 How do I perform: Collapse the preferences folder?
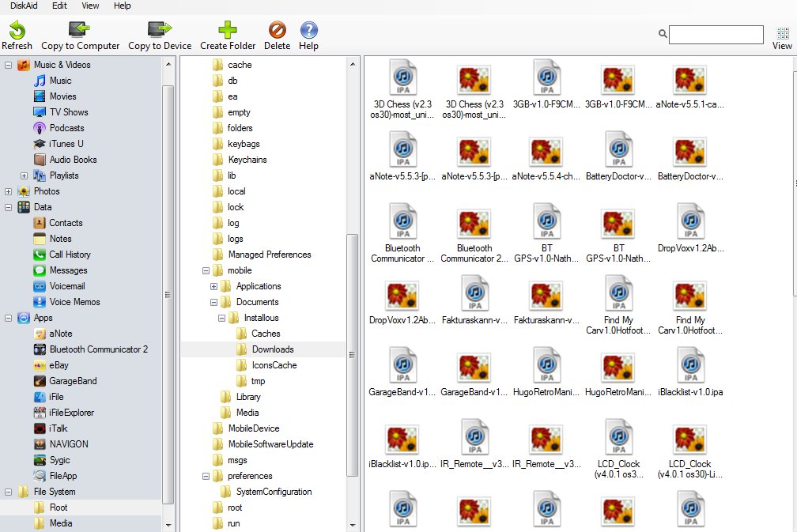click(206, 476)
